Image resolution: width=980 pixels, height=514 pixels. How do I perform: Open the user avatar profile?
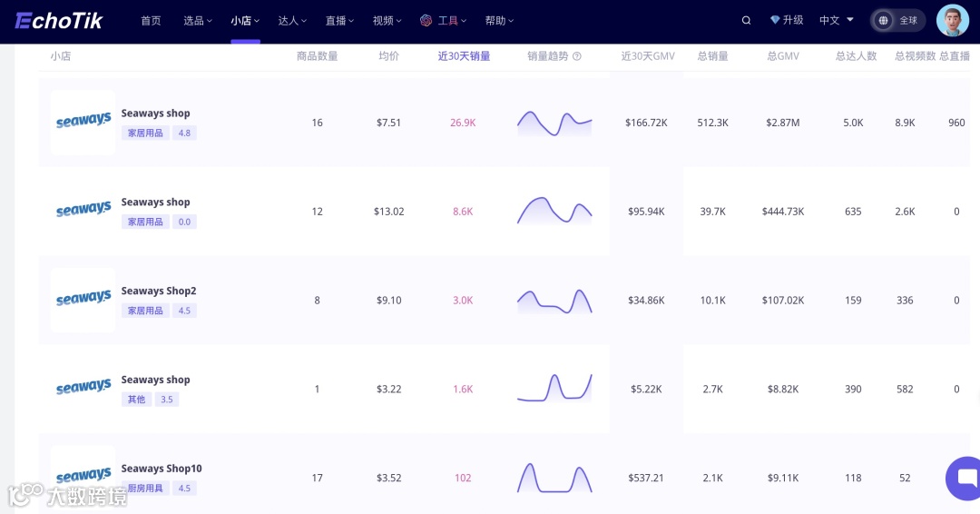953,21
